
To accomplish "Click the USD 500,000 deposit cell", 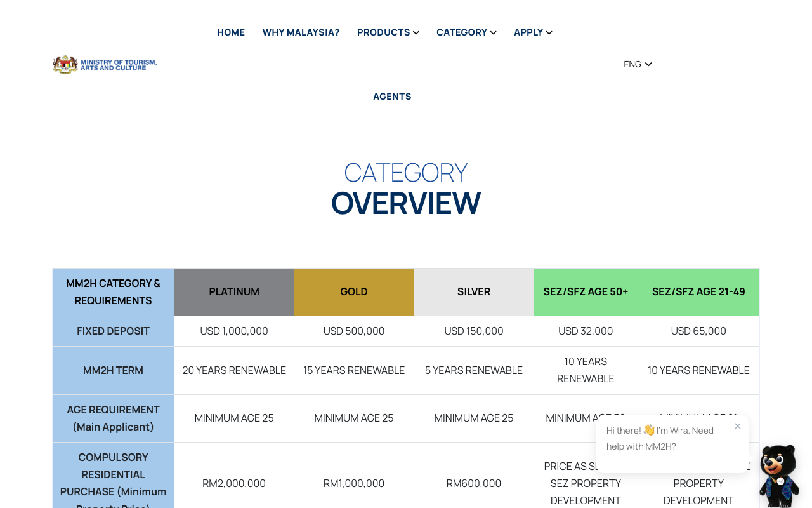I will pyautogui.click(x=354, y=331).
